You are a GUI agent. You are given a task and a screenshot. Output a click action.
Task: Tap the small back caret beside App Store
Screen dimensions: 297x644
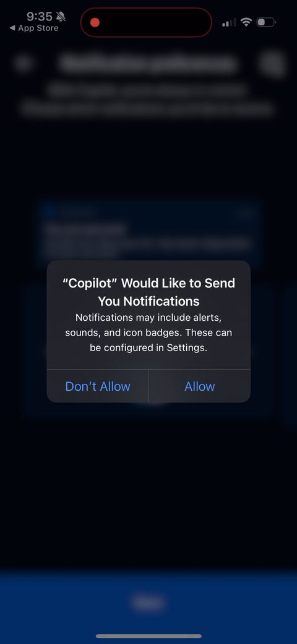pos(12,28)
